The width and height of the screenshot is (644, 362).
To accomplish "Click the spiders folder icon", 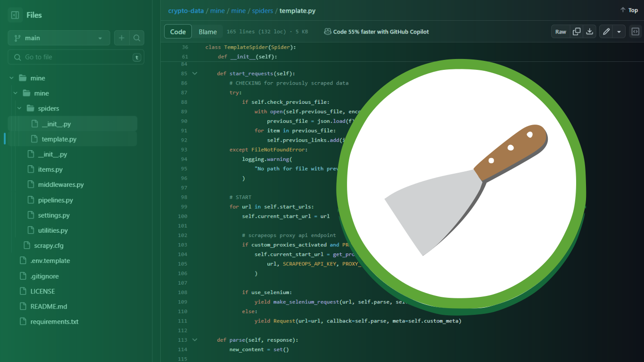I will pos(31,108).
